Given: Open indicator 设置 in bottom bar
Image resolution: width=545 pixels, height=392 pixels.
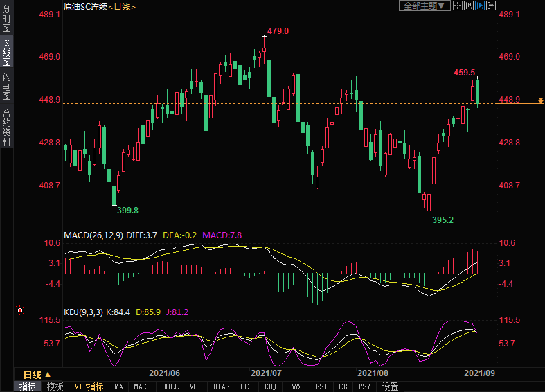Looking at the screenshot, I should 390,386.
